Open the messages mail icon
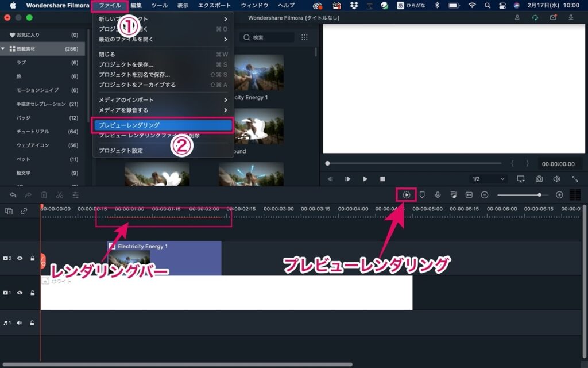The width and height of the screenshot is (588, 368). tap(553, 18)
